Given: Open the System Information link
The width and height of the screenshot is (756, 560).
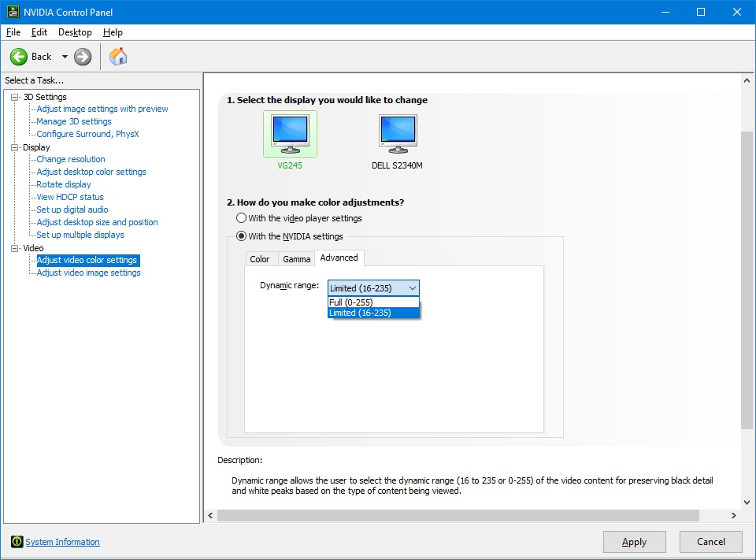Looking at the screenshot, I should 62,542.
